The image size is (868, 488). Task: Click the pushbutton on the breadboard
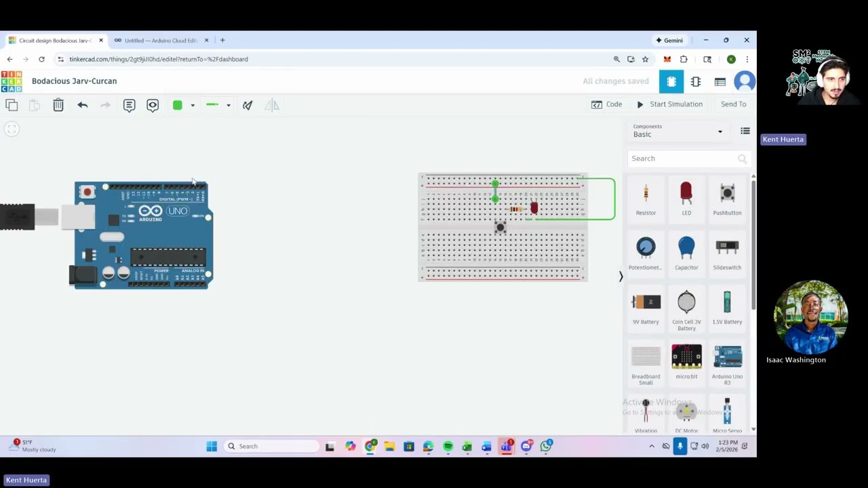(500, 227)
